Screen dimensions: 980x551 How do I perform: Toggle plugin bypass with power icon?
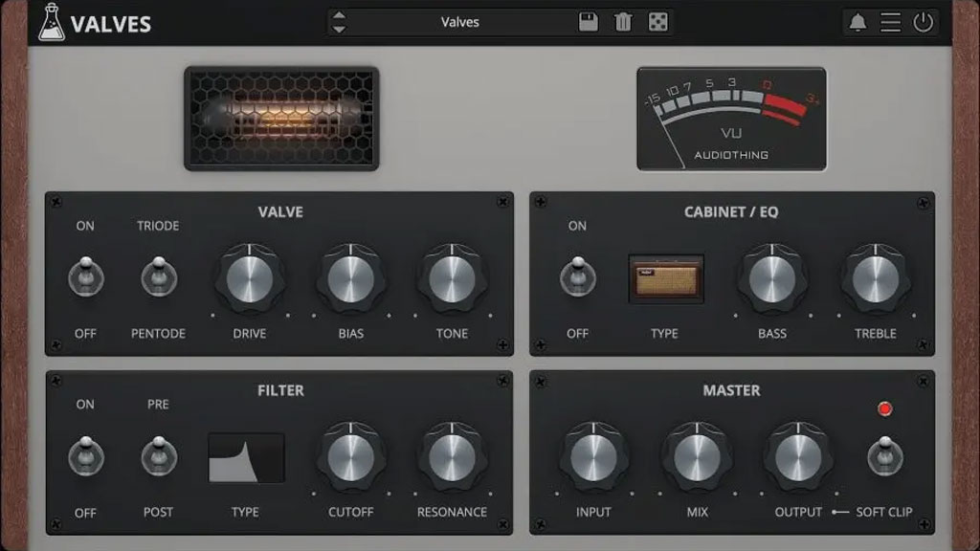point(924,23)
